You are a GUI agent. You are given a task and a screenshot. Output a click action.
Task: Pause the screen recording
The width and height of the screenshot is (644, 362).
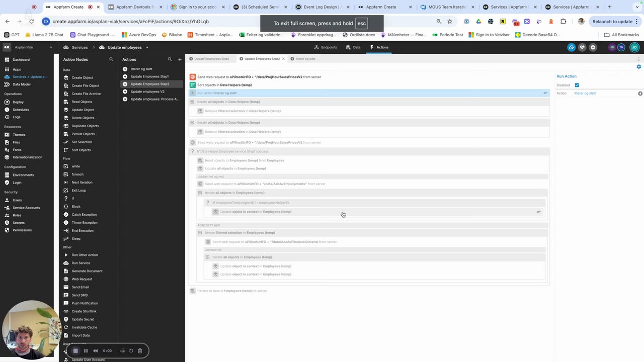click(x=86, y=351)
